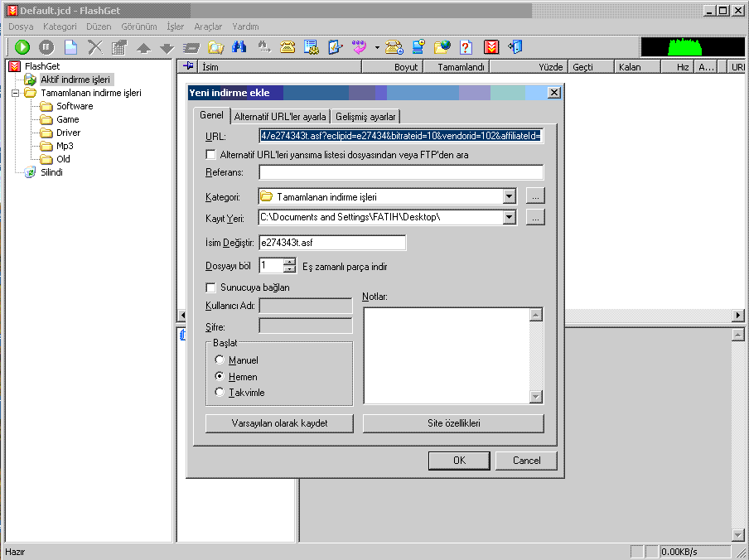
Task: Decrease the Dosyayı böl split count
Action: click(289, 269)
